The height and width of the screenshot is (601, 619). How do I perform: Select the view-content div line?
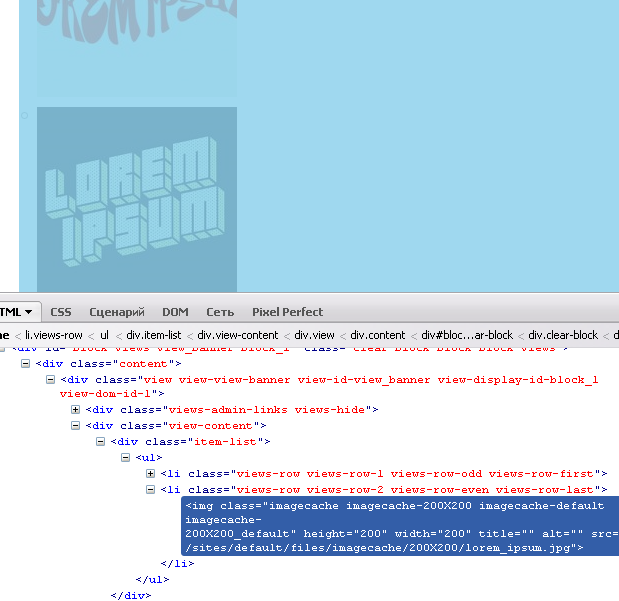click(176, 426)
